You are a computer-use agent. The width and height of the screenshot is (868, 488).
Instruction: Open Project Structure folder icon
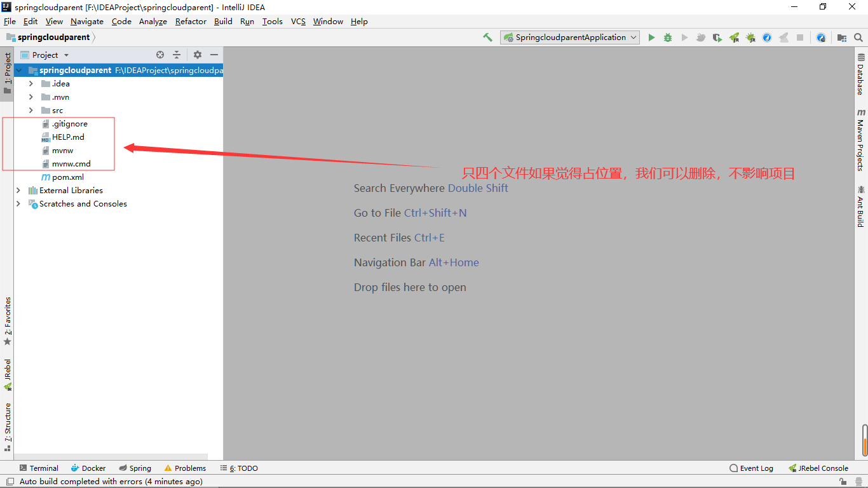tap(842, 37)
